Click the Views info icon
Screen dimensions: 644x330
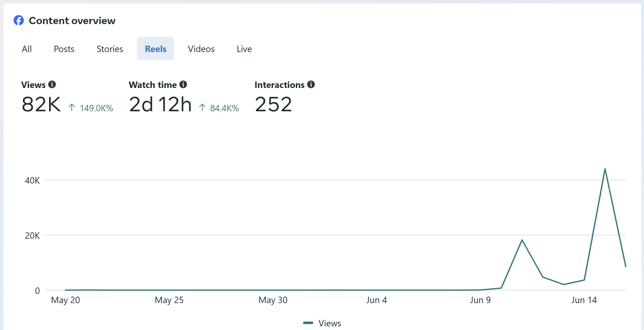pos(52,84)
